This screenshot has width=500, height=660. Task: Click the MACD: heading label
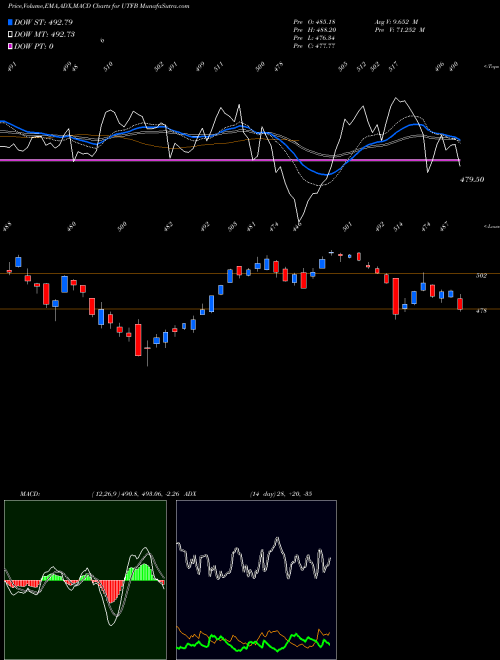[30, 494]
